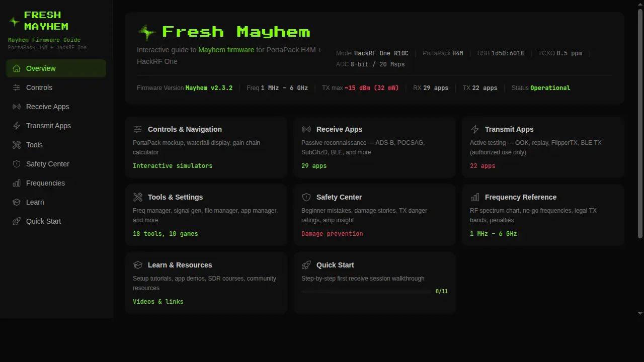Select the Overview home icon in sidebar
Viewport: 644px width, 362px height.
click(x=16, y=68)
